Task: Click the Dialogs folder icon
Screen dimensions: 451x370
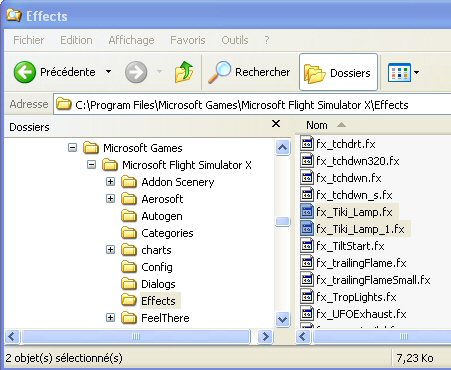Action: 129,284
